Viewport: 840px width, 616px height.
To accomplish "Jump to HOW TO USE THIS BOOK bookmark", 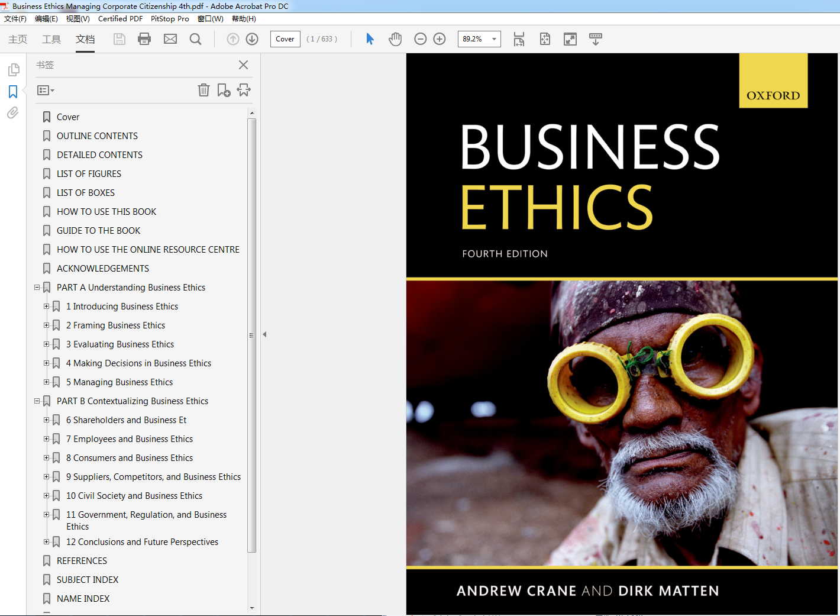I will click(x=106, y=212).
